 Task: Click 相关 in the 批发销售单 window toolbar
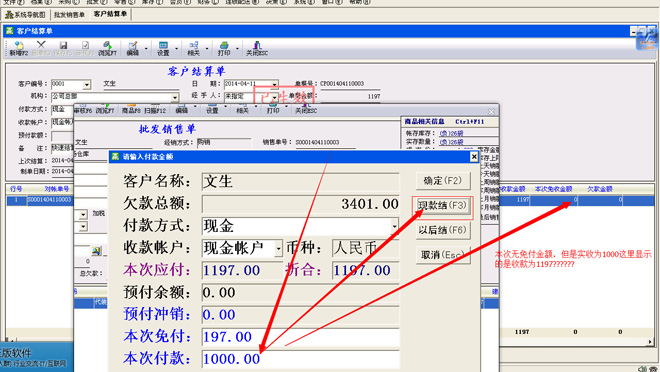(x=242, y=110)
